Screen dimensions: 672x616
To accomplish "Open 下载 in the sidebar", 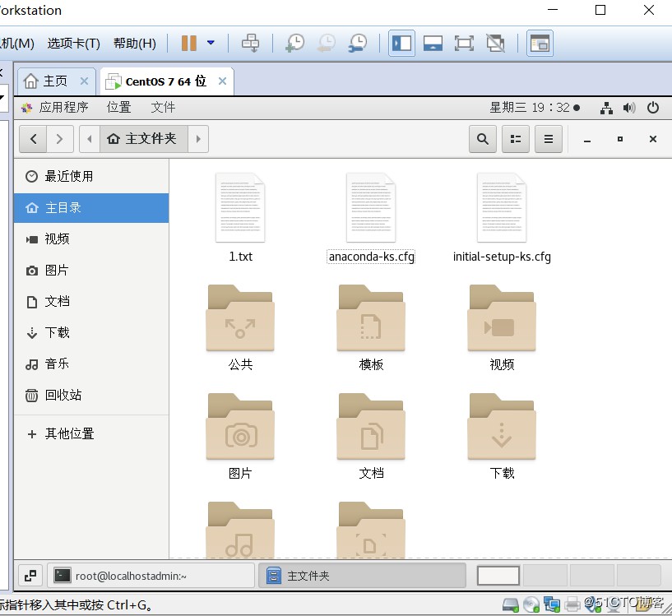I will pyautogui.click(x=91, y=332).
